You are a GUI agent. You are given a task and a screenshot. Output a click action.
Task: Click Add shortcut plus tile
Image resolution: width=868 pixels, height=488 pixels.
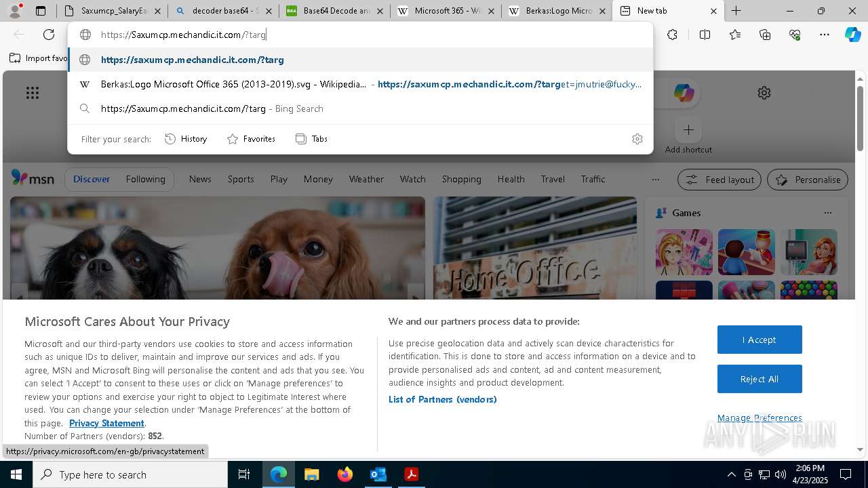[x=688, y=129]
